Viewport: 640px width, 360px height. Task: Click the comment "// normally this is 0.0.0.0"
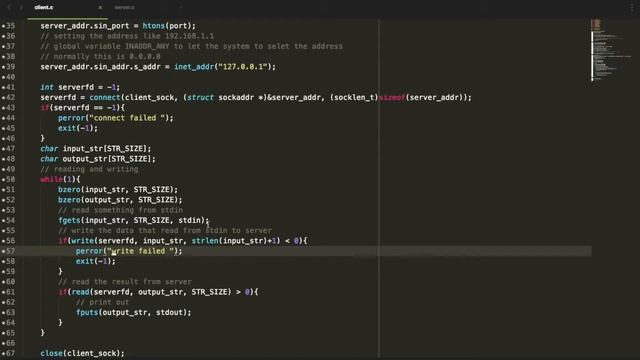pos(100,56)
